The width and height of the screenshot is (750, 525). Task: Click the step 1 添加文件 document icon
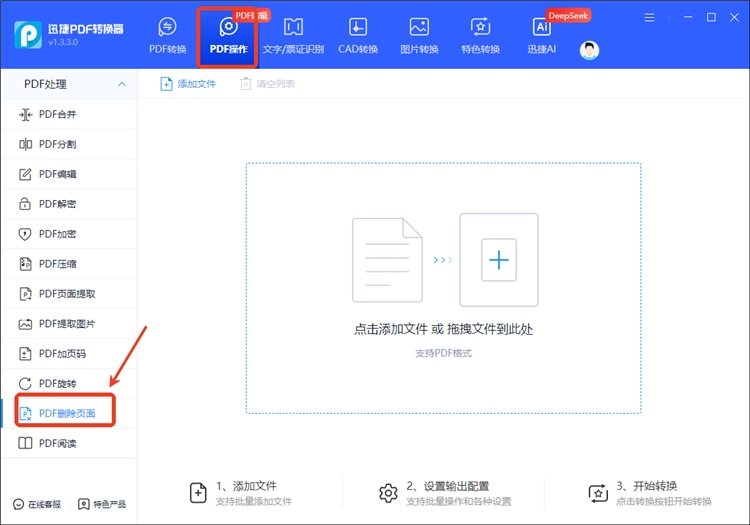point(198,493)
